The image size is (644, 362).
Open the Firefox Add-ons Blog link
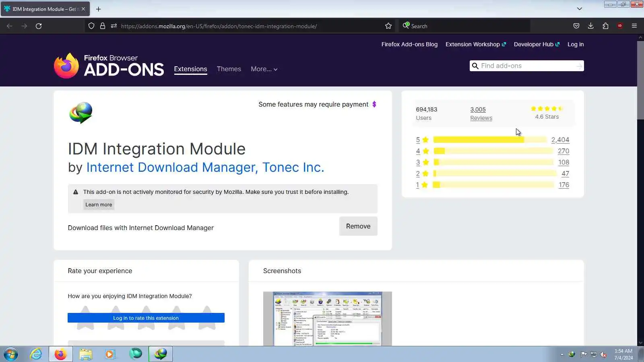[409, 44]
